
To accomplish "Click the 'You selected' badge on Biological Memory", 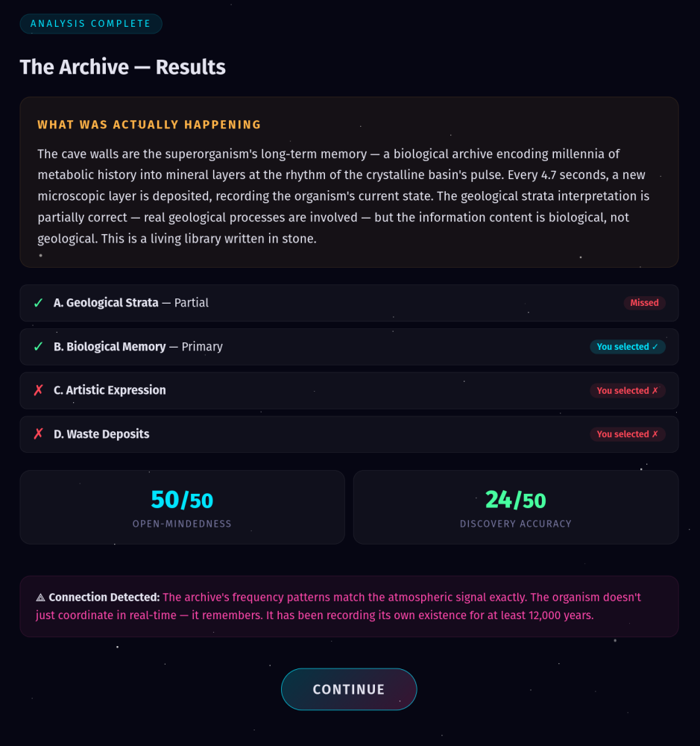I will [x=627, y=347].
